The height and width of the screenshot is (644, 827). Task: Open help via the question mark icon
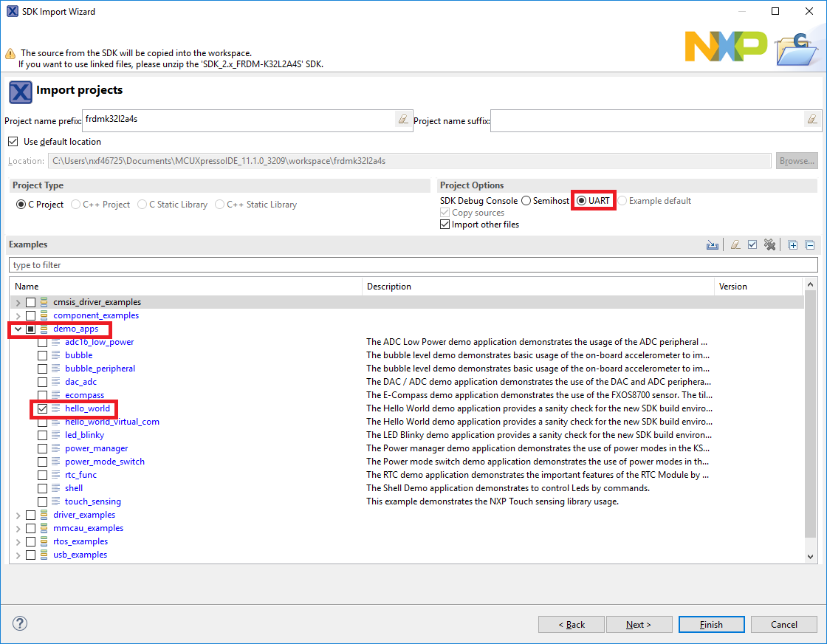[20, 624]
